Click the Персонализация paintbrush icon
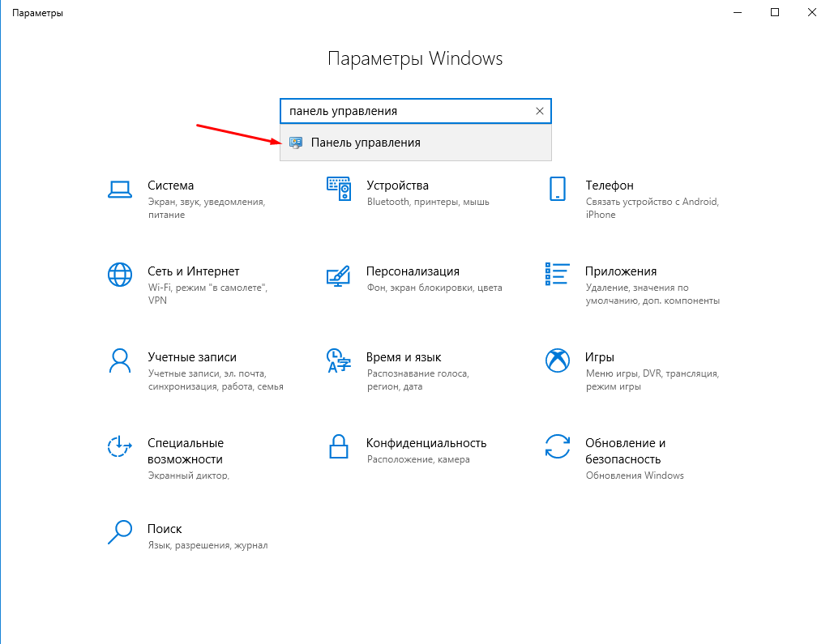830x644 pixels. pos(339,275)
